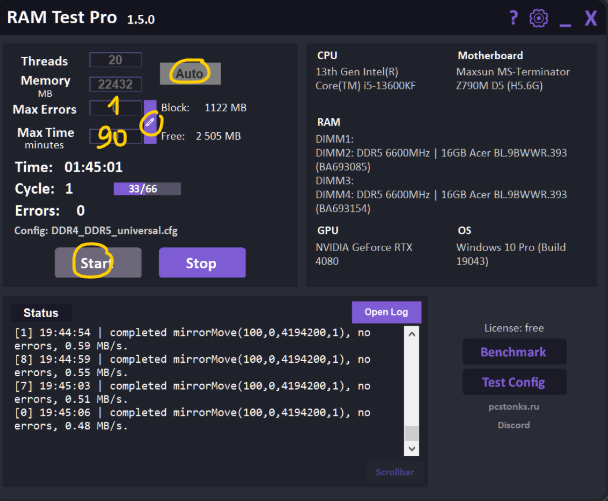Viewport: 608px width, 501px height.
Task: Click the pencil edit icon button
Action: (150, 122)
